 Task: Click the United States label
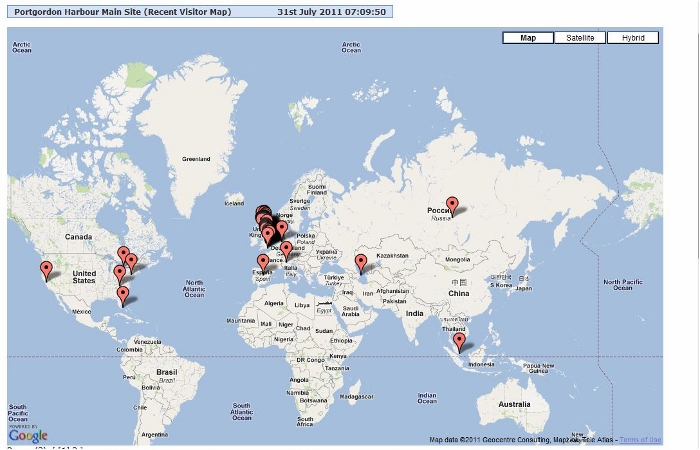coord(84,277)
